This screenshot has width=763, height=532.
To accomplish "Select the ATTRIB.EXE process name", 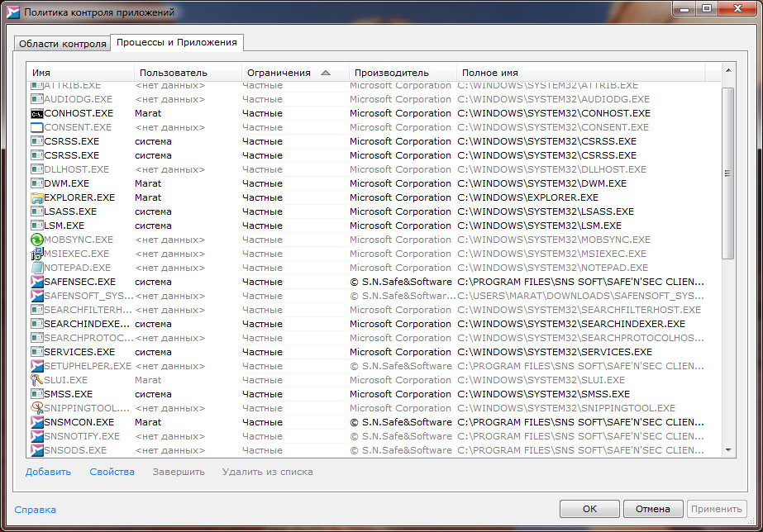I will tap(73, 86).
